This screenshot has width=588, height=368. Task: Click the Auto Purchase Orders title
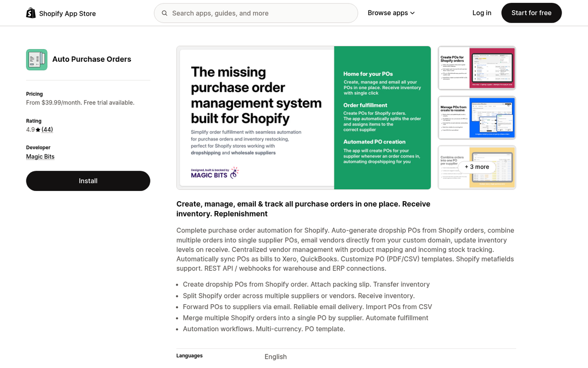coord(92,59)
